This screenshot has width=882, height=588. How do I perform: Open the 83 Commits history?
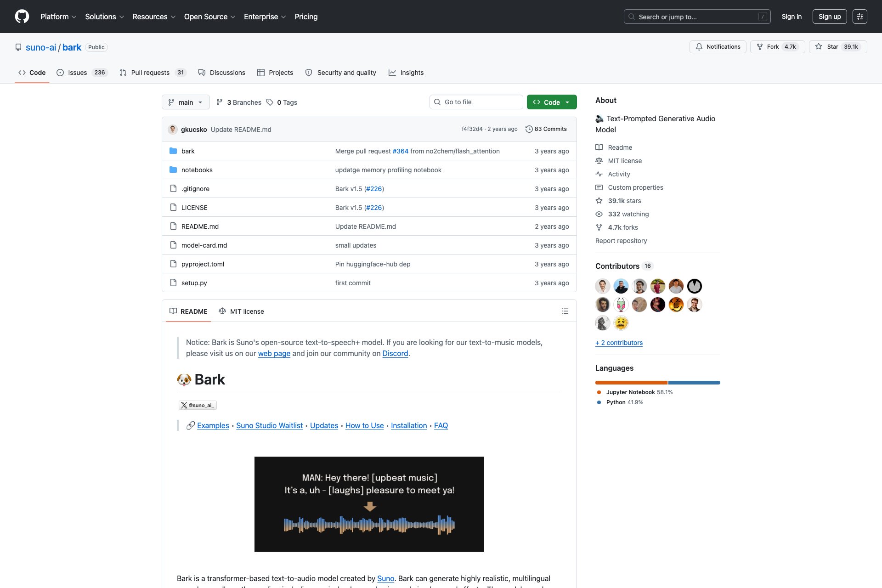pyautogui.click(x=546, y=129)
